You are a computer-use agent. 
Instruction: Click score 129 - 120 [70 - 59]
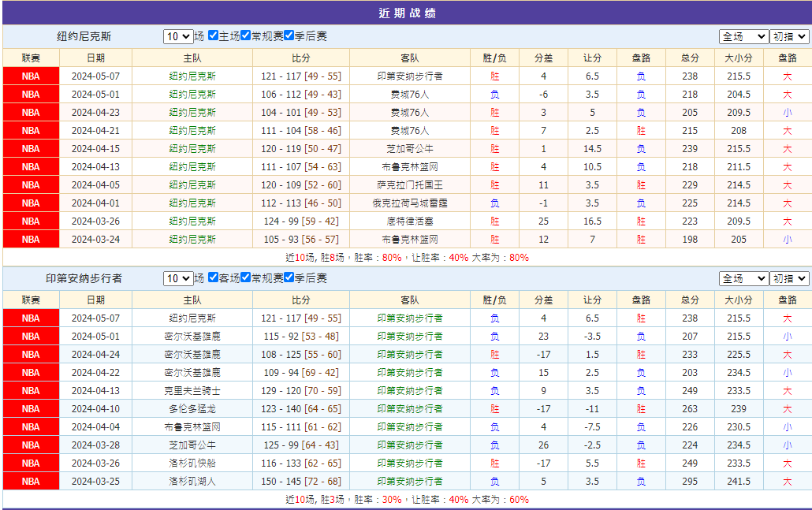(x=301, y=390)
